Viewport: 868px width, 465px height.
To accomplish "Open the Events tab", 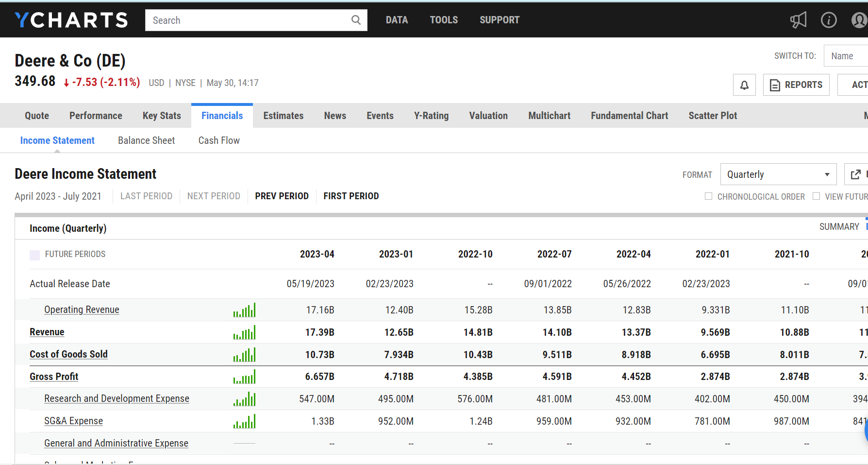I will click(380, 116).
